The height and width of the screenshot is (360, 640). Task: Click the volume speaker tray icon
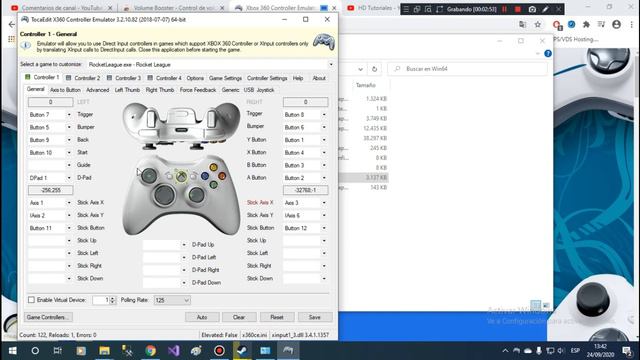[561, 351]
